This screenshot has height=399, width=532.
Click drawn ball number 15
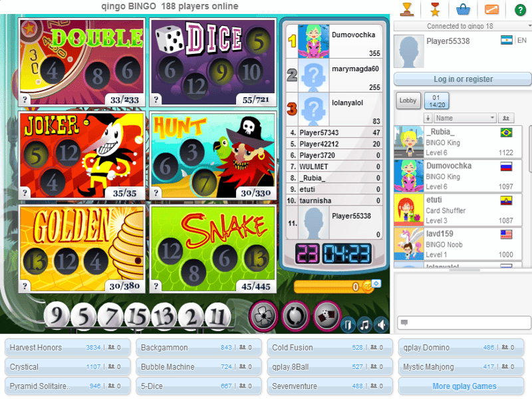point(138,317)
